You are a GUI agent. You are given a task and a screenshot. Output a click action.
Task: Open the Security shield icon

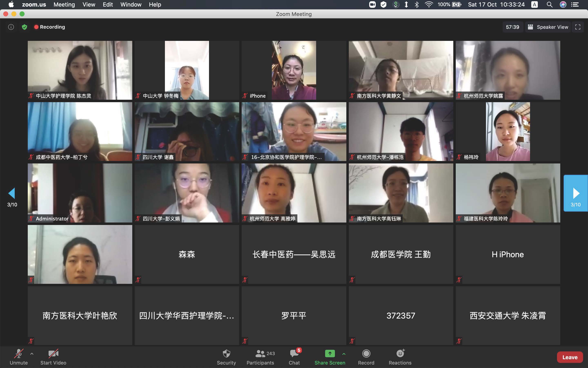[x=226, y=354]
